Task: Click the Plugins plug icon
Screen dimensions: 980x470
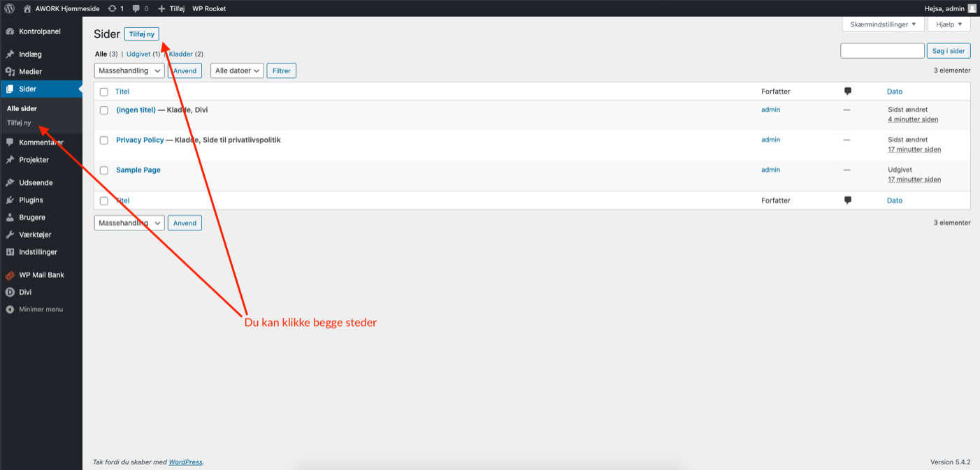Action: (x=10, y=200)
